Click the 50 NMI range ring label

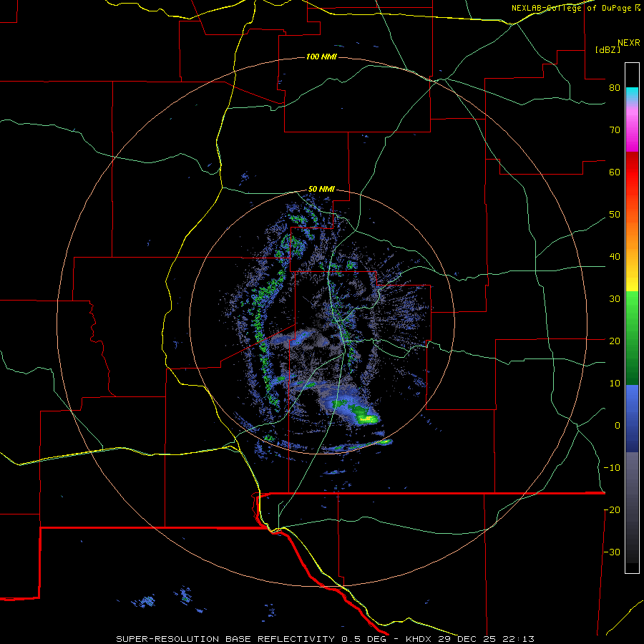tap(321, 190)
